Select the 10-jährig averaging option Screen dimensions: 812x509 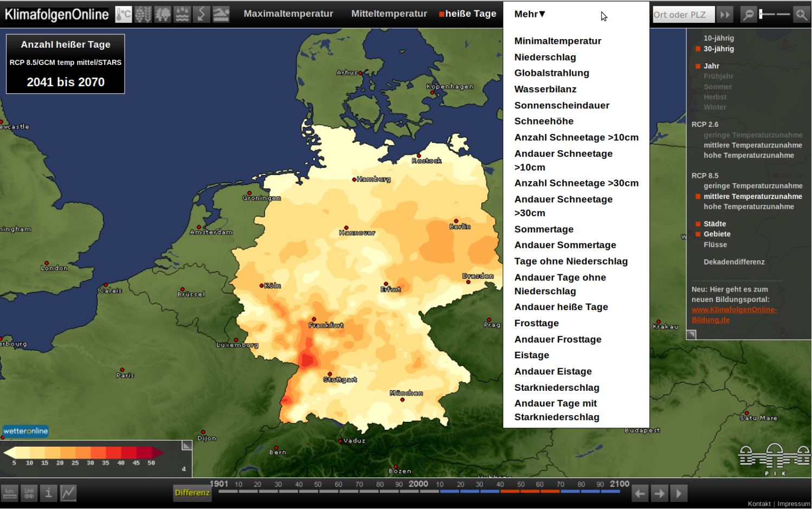(x=718, y=38)
